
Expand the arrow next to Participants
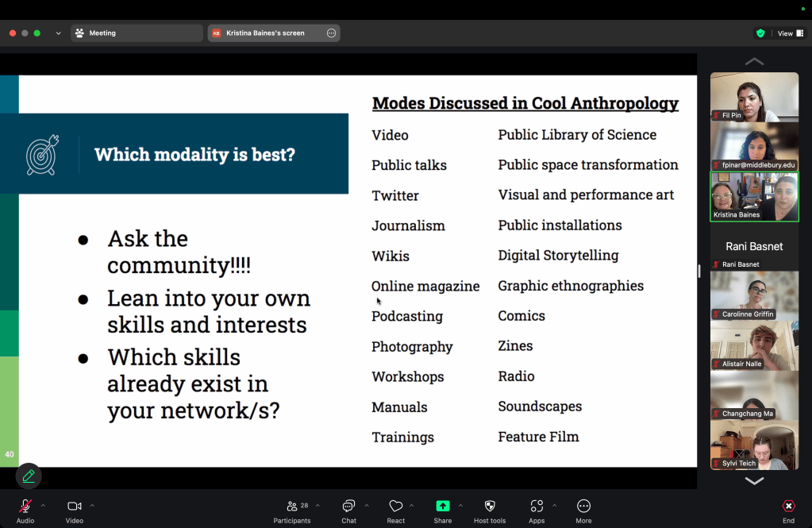(317, 505)
